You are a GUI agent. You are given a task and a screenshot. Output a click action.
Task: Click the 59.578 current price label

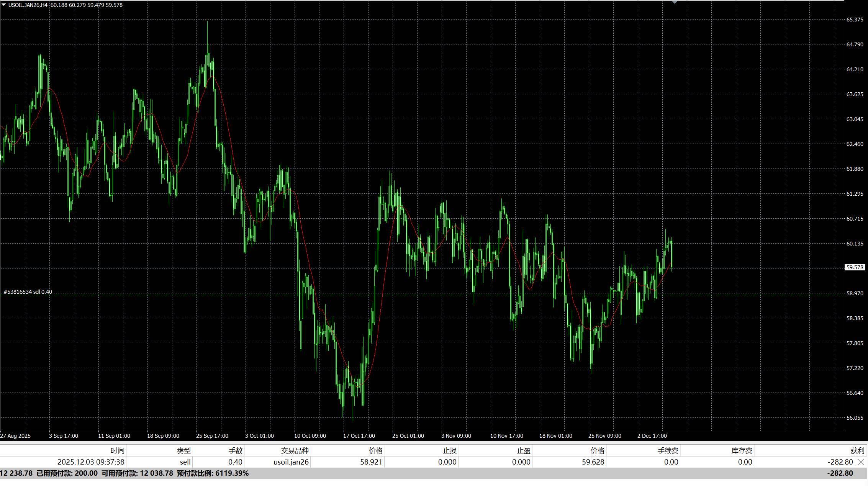(855, 267)
